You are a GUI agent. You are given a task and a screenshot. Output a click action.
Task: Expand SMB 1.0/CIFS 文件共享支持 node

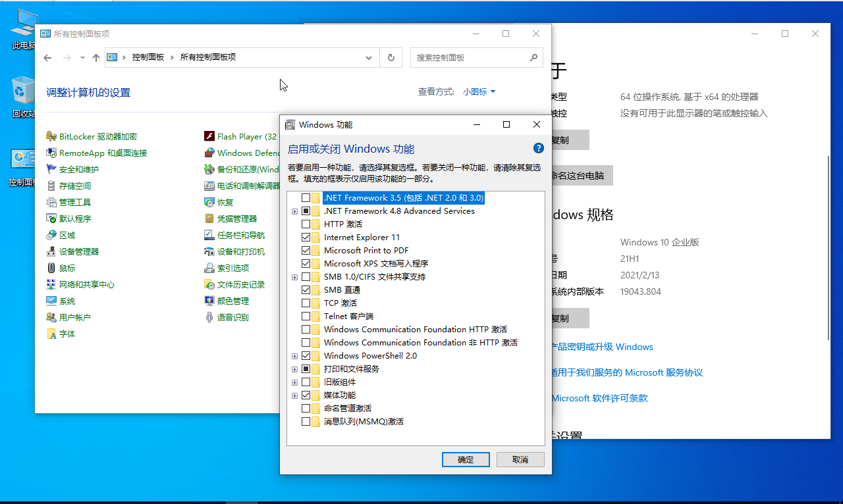click(294, 277)
